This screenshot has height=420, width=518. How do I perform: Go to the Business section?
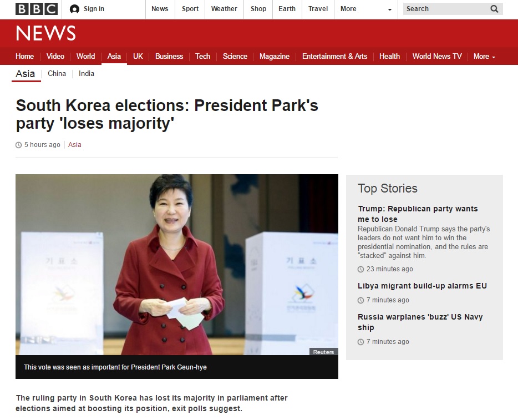click(169, 57)
